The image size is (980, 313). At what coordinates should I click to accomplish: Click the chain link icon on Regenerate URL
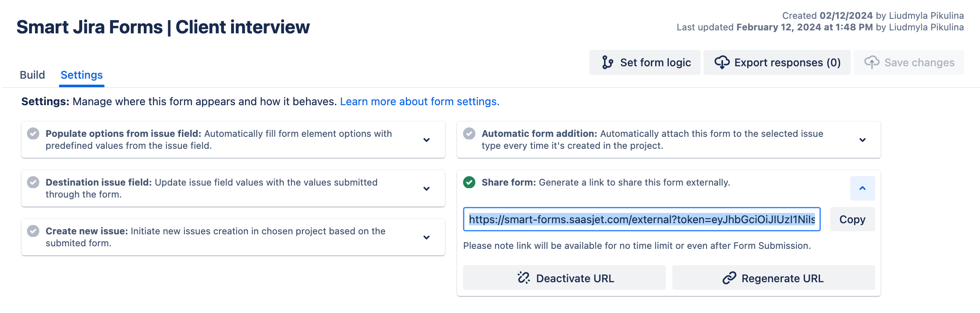(729, 278)
